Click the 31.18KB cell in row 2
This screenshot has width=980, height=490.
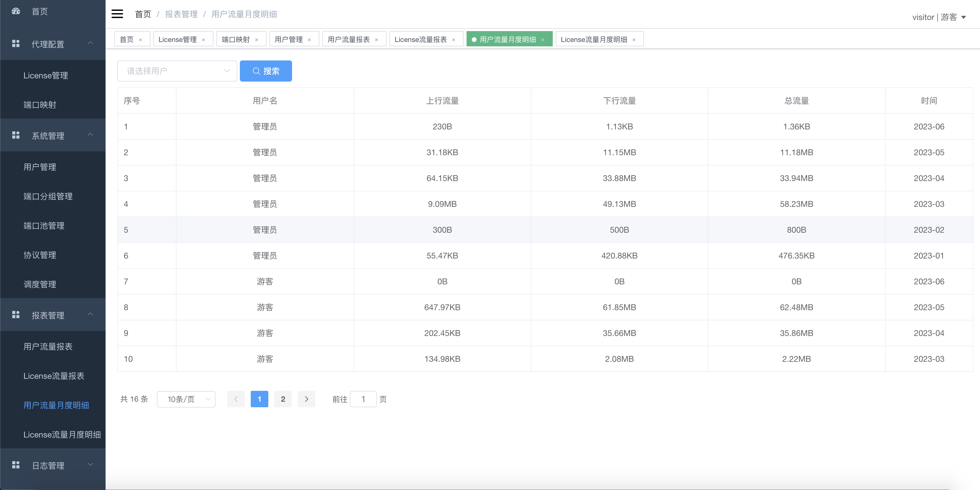tap(442, 152)
